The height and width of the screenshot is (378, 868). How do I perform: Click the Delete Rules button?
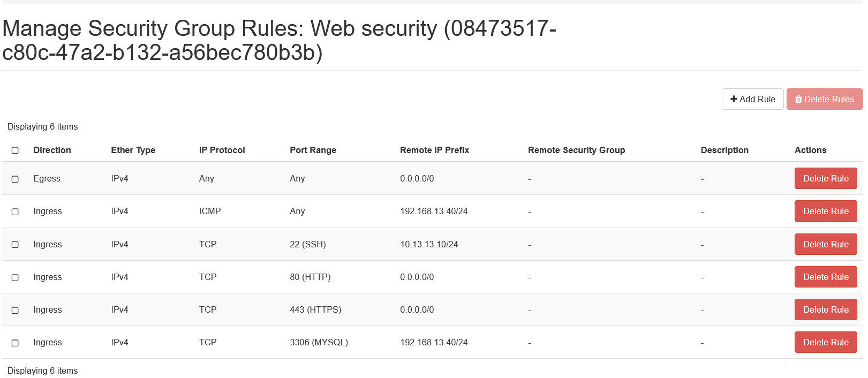pyautogui.click(x=824, y=99)
